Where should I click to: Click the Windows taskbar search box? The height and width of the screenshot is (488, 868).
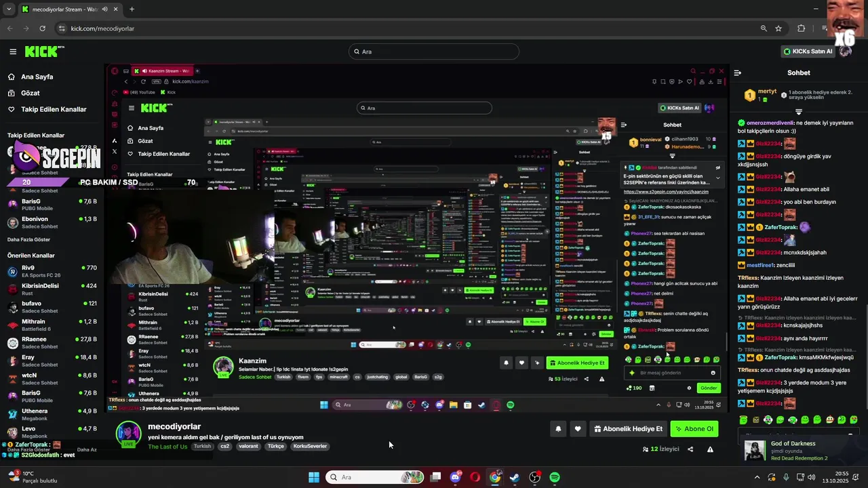click(375, 477)
